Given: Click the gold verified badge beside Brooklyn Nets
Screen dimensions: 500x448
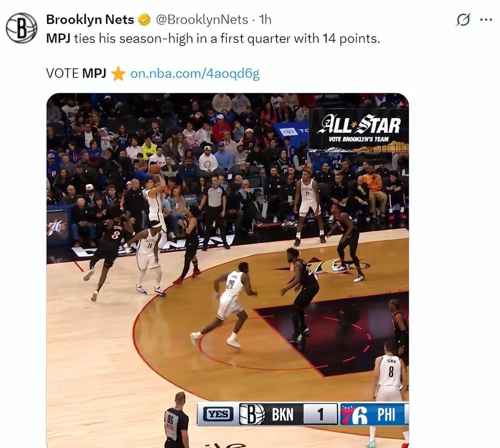Looking at the screenshot, I should [x=144, y=20].
